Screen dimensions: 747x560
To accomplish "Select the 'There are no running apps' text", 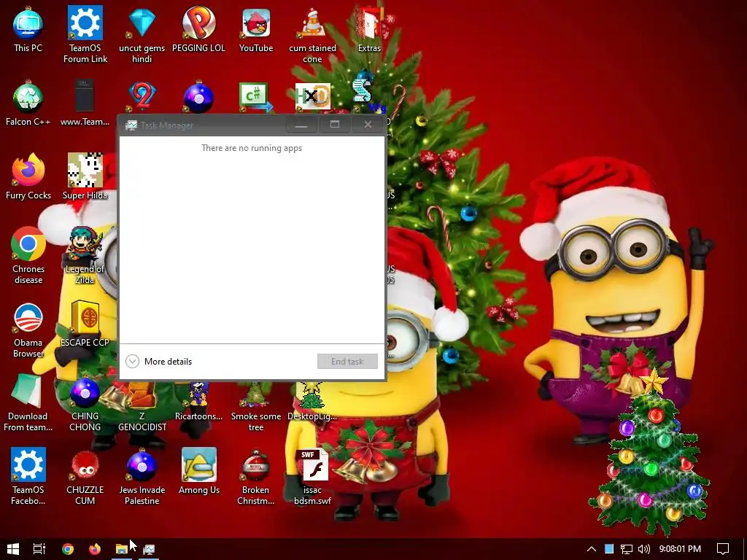I will (x=252, y=148).
